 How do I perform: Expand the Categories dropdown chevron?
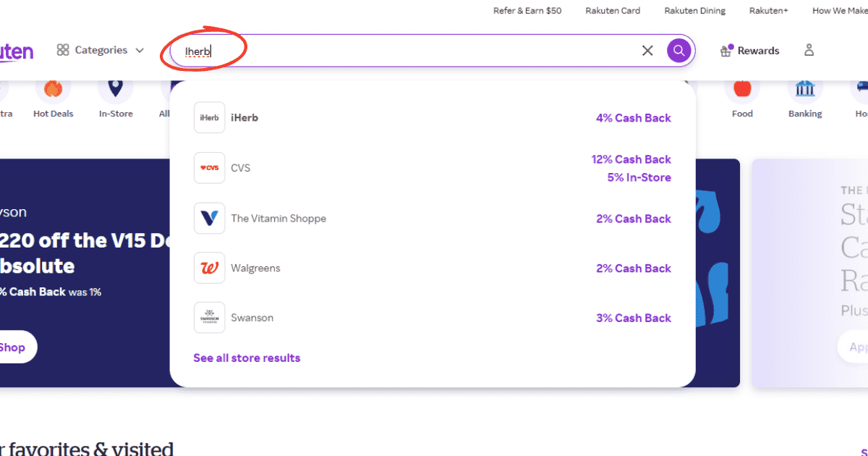(x=140, y=51)
